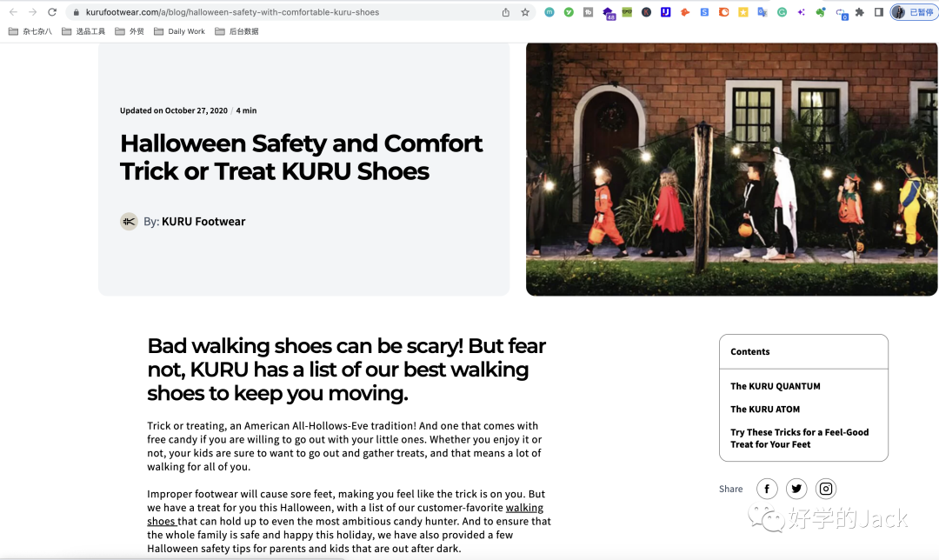Click the 'Share' label text
The width and height of the screenshot is (939, 560).
click(730, 489)
